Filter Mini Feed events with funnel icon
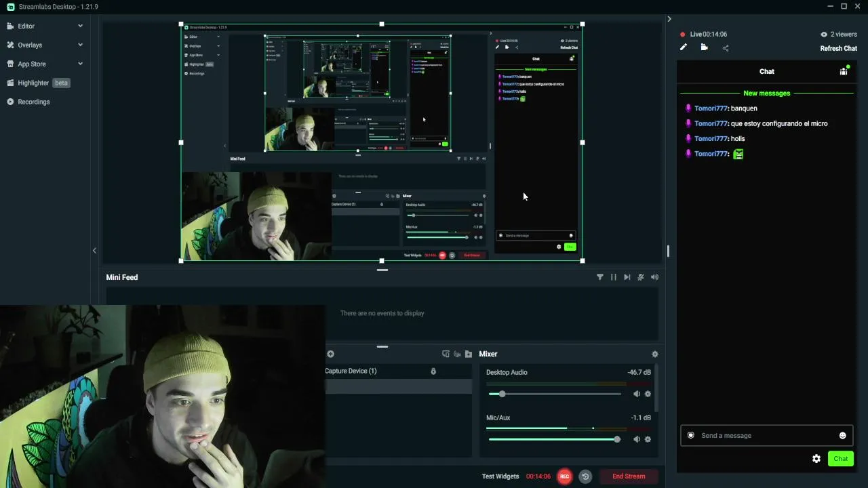Viewport: 868px width, 488px height. [x=600, y=277]
